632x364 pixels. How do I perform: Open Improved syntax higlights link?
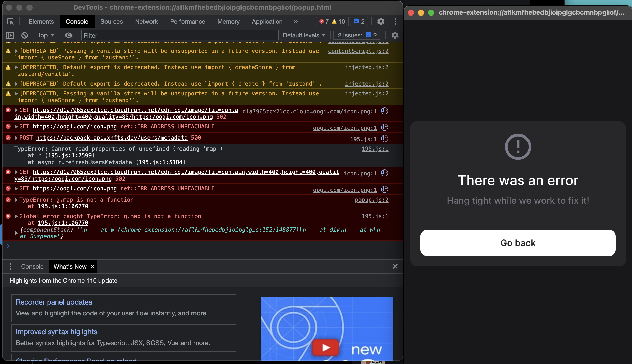56,332
